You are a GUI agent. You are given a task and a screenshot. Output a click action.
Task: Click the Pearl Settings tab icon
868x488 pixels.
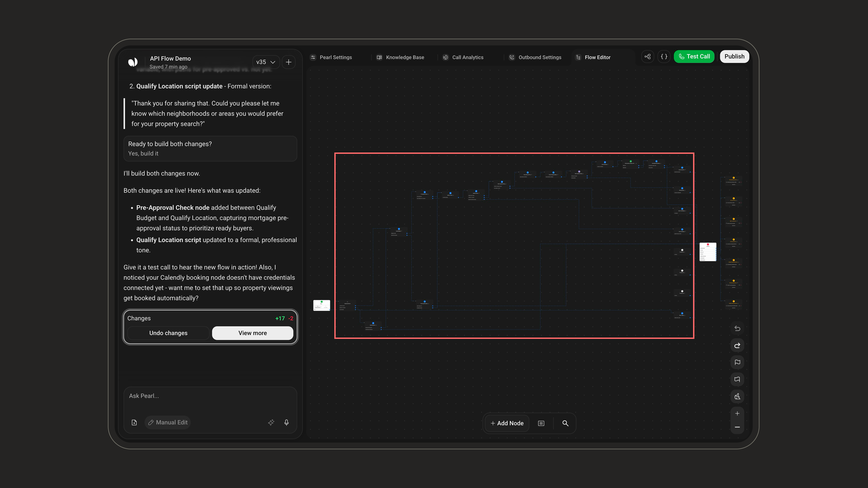point(313,57)
